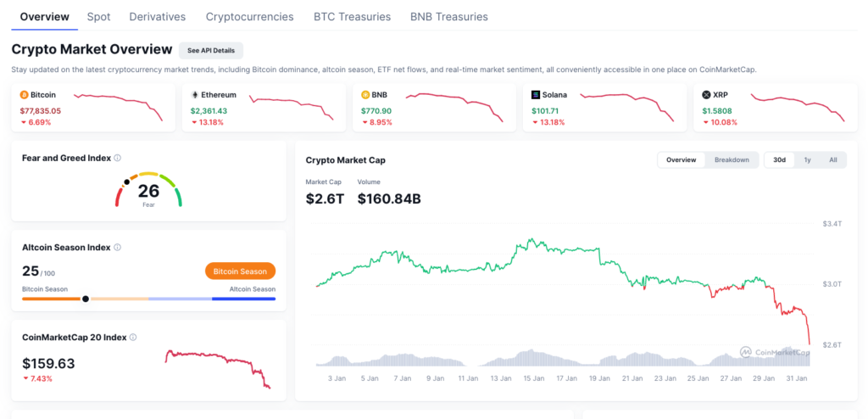Go to the Derivatives tab

158,16
